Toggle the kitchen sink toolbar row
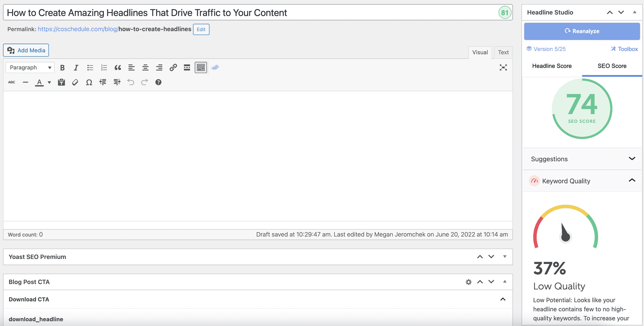This screenshot has height=326, width=644. [x=201, y=67]
